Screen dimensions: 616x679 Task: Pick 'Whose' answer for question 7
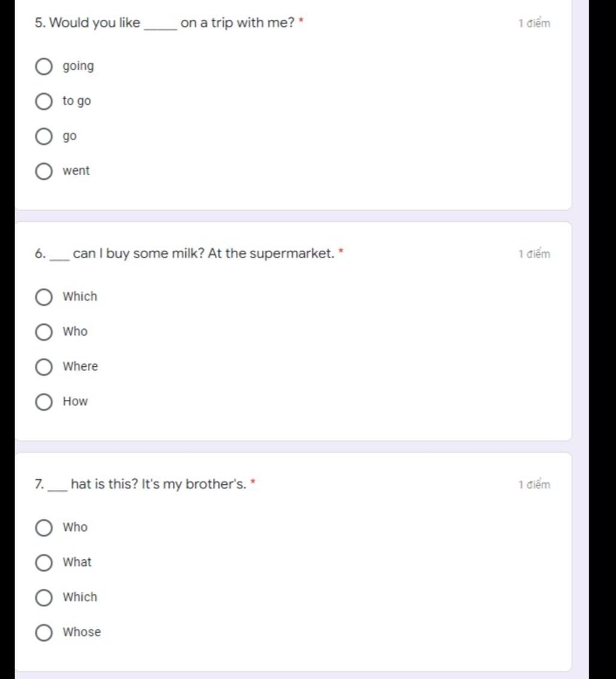44,633
